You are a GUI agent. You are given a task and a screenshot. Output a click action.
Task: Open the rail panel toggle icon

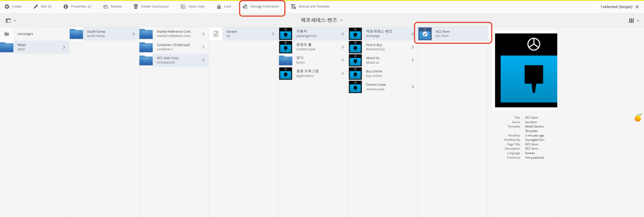pyautogui.click(x=8, y=21)
